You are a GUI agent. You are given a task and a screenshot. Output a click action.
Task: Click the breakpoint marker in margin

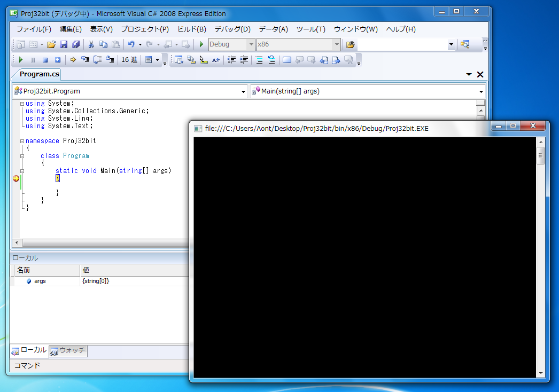[16, 178]
